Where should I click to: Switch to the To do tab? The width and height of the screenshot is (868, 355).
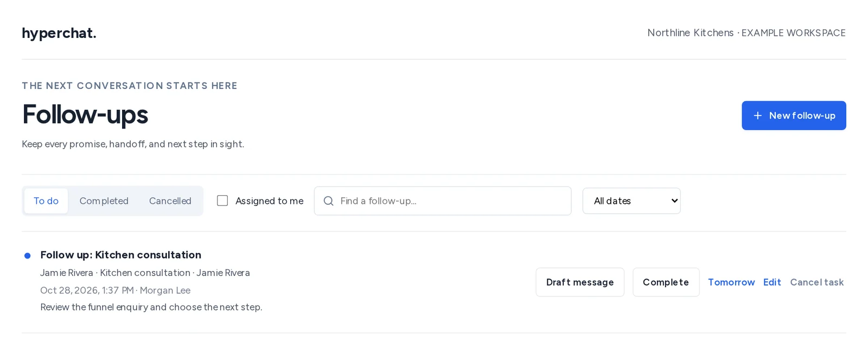[x=46, y=201]
